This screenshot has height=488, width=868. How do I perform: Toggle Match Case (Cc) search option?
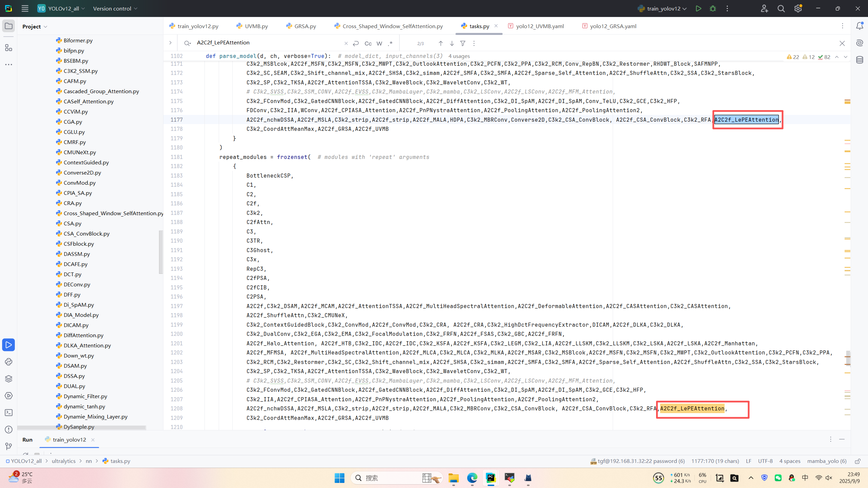(x=368, y=43)
